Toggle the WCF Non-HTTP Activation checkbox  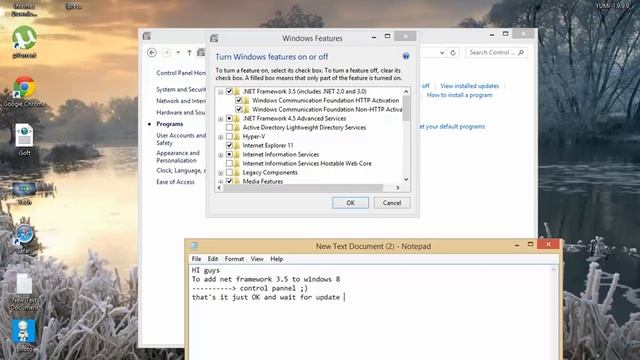(238, 109)
